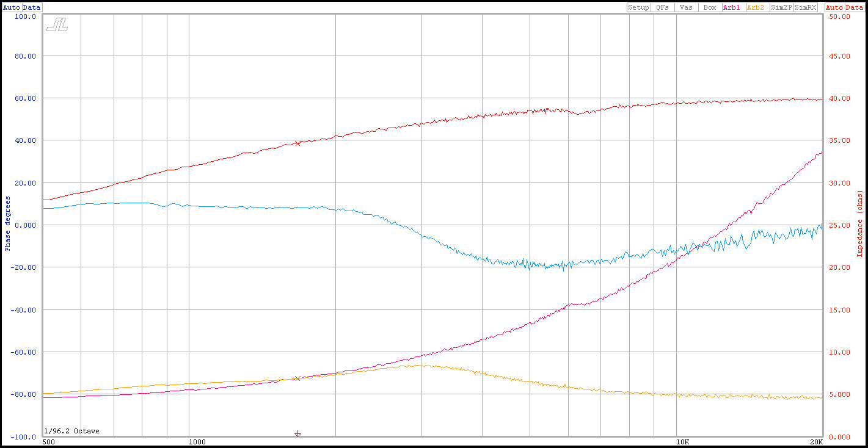This screenshot has height=448, width=868.
Task: Select the Vas curve tab
Action: [686, 7]
